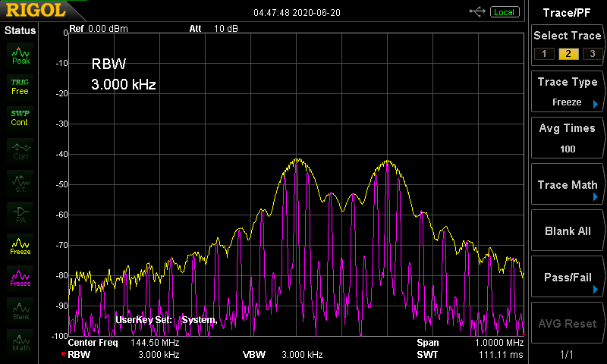Open the Pass/Fail submenu
Viewport: 607px width, 364px height.
567,277
